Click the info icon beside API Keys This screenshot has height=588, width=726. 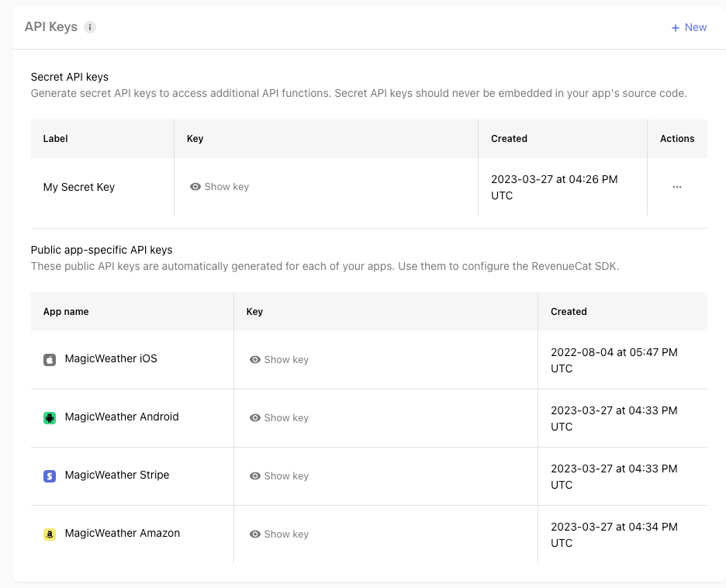[x=90, y=27]
